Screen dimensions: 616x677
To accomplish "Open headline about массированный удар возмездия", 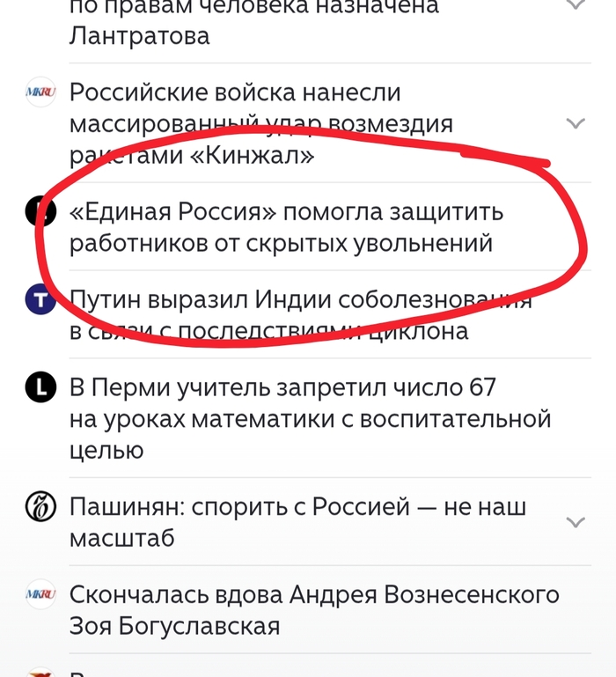I will coord(261,123).
